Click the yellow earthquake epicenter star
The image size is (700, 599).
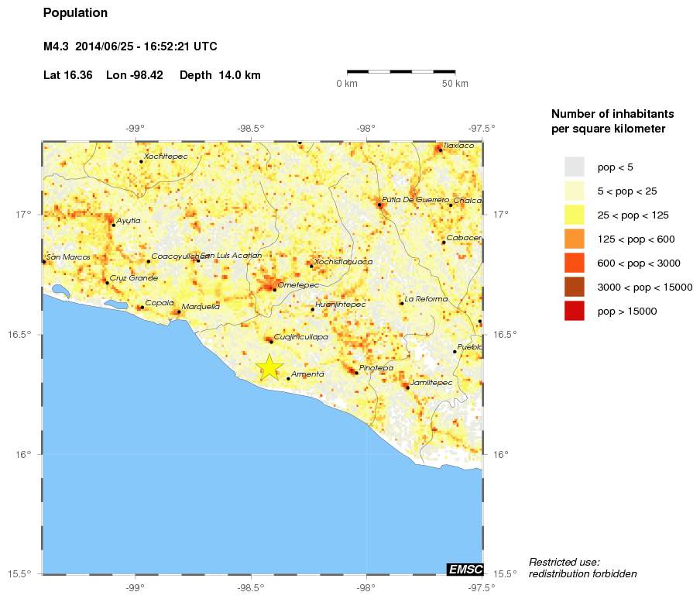click(269, 367)
